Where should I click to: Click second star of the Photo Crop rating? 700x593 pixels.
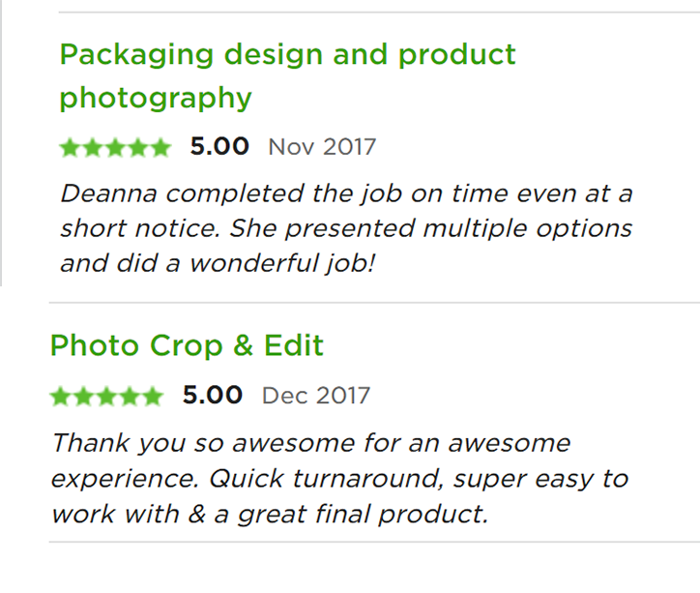[x=84, y=397]
